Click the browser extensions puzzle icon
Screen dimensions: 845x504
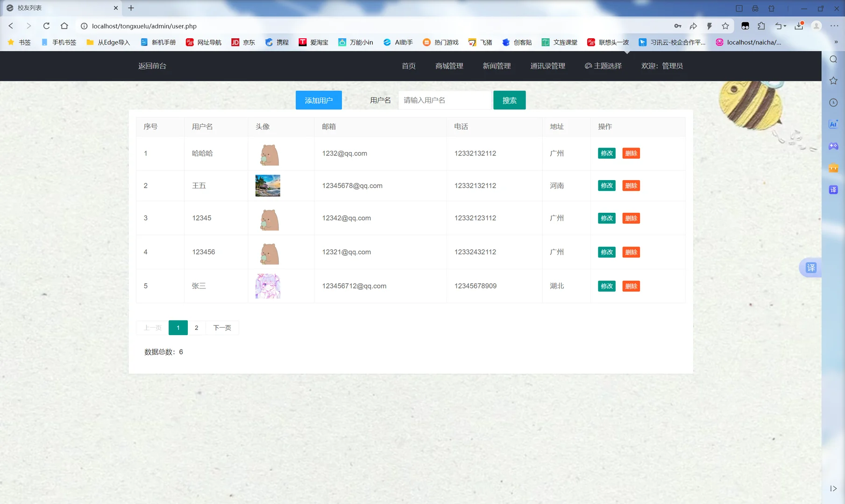pos(762,26)
